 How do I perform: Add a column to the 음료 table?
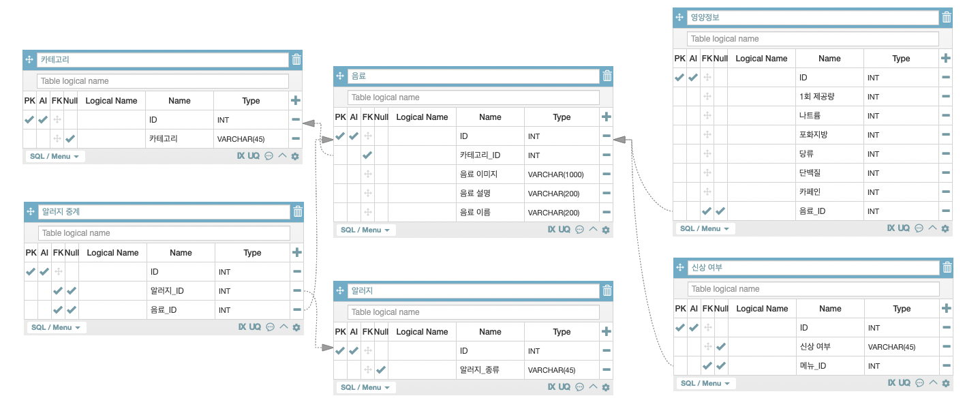606,117
